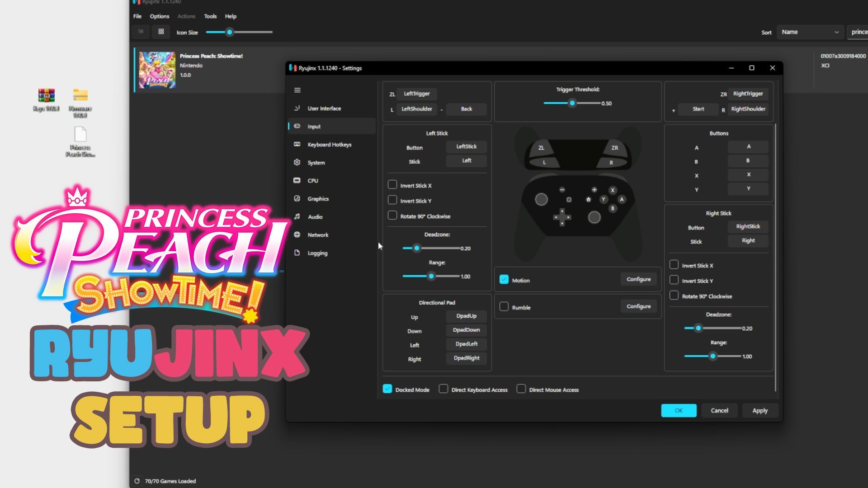
Task: Toggle the settings hamburger menu icon
Action: coord(297,90)
